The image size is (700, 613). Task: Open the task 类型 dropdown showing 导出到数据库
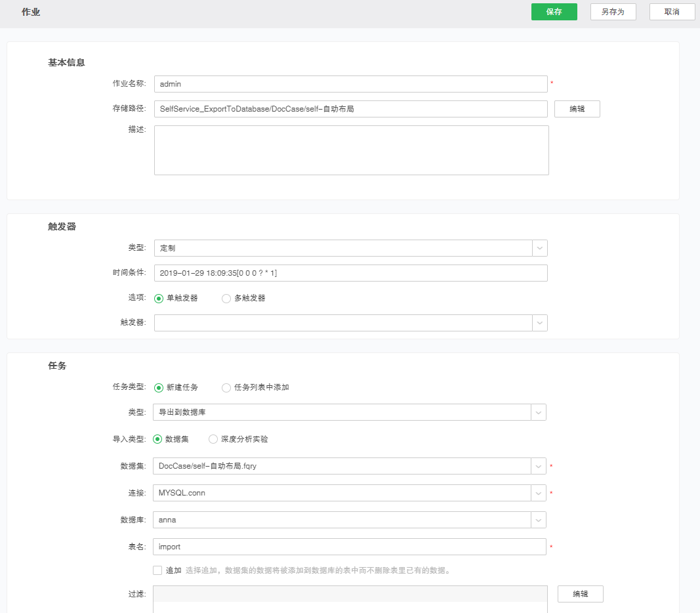539,412
